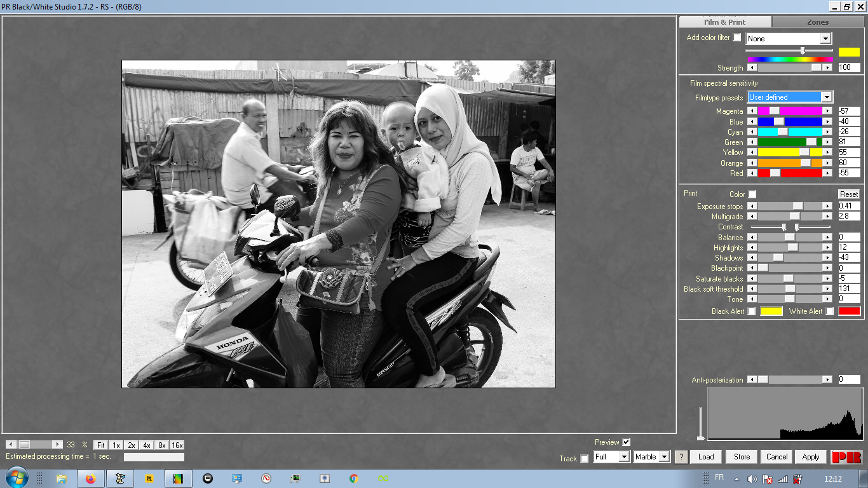The width and height of the screenshot is (868, 488).
Task: Click right arrow of Exposure stops slider
Action: [x=827, y=206]
